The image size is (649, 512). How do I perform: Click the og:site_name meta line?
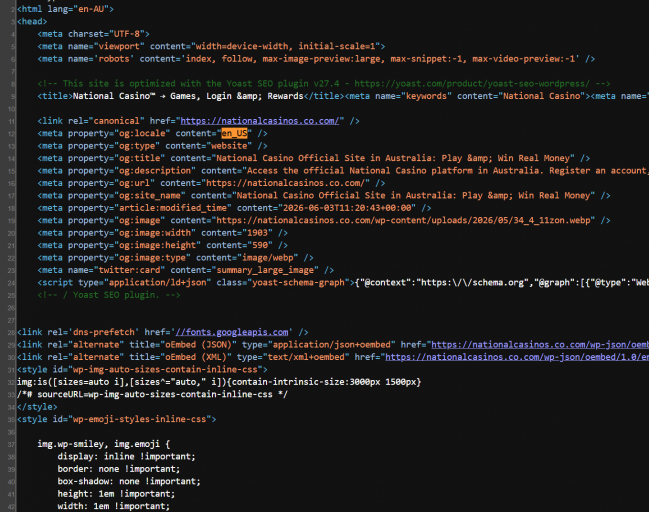click(x=324, y=195)
